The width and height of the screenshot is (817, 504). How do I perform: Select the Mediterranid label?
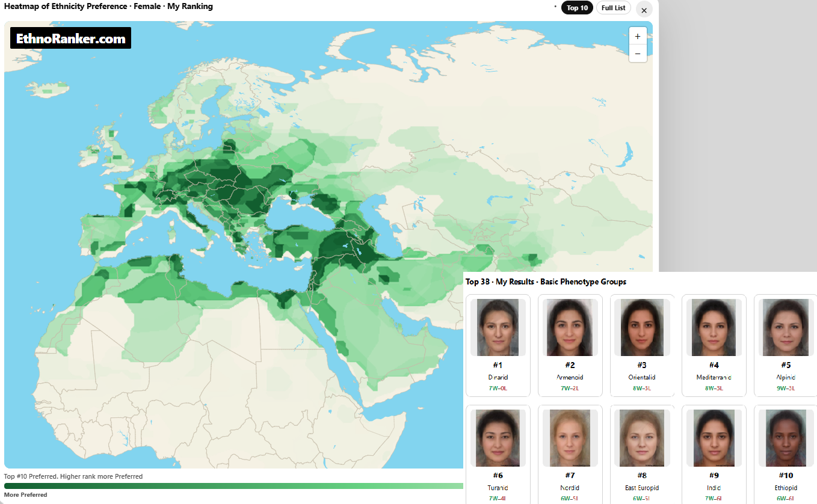pyautogui.click(x=714, y=378)
